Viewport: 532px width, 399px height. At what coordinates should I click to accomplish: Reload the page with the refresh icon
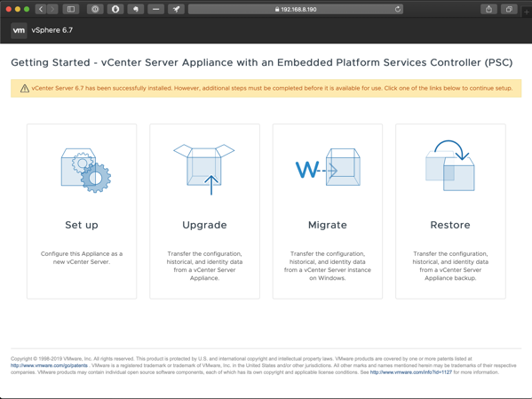point(398,9)
